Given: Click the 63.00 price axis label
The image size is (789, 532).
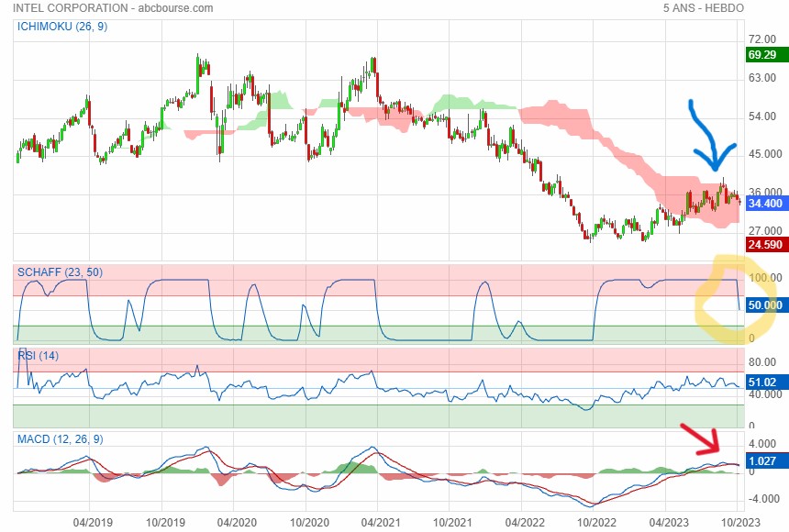Looking at the screenshot, I should (x=762, y=78).
